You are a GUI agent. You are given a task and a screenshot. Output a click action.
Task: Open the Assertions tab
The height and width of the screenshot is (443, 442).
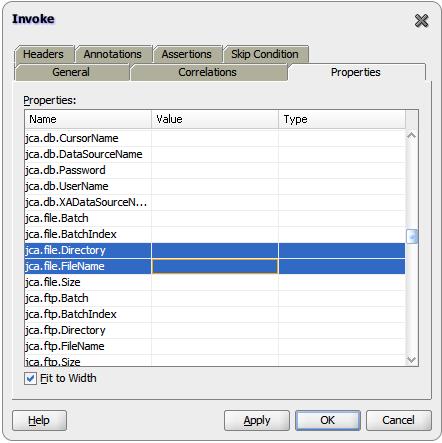(187, 54)
